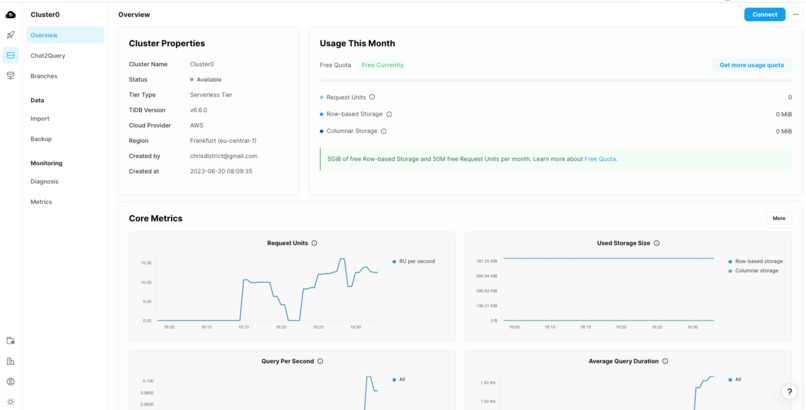
Task: Toggle RU per second legend entry
Action: pos(413,262)
